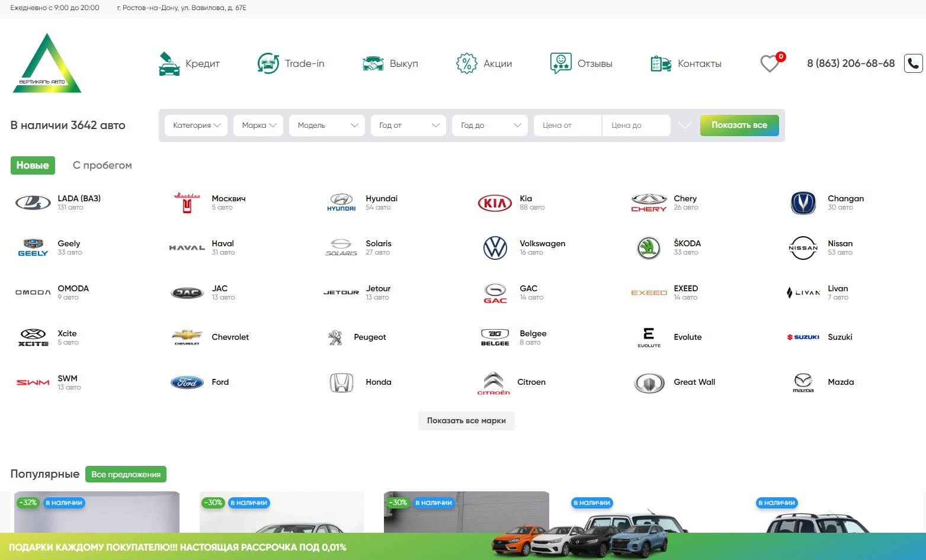Switch to С пробегом tab
Viewport: 926px width, 560px height.
tap(102, 165)
